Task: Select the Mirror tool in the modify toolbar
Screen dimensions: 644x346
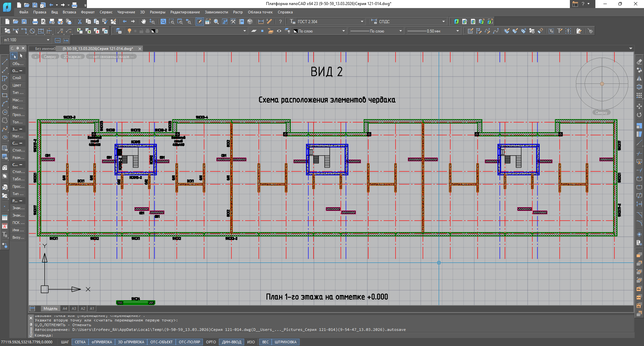Action: pyautogui.click(x=639, y=79)
